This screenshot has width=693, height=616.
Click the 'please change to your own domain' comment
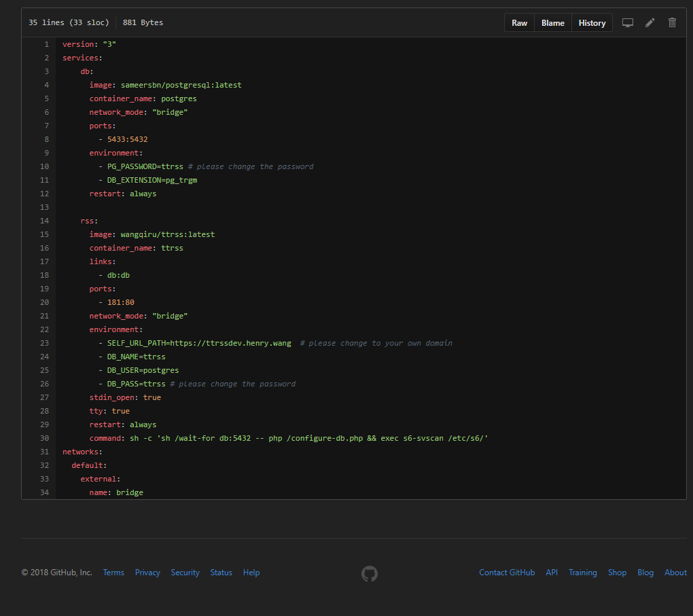376,343
